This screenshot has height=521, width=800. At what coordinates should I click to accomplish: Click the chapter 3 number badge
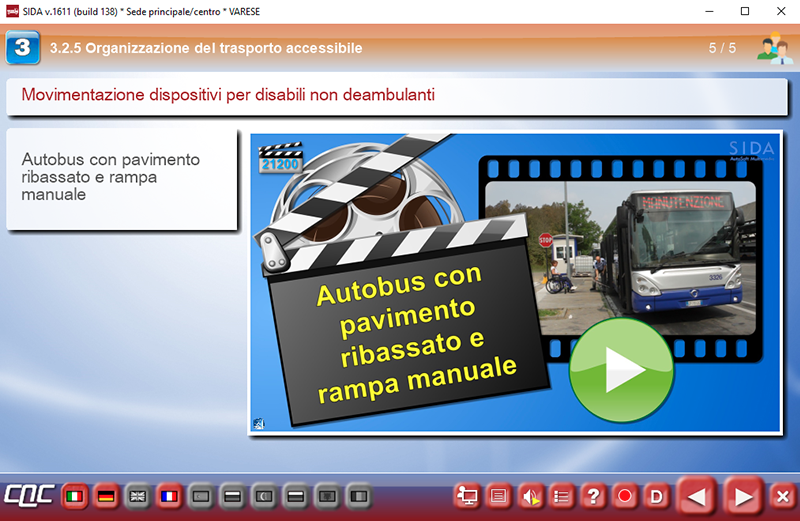(23, 48)
